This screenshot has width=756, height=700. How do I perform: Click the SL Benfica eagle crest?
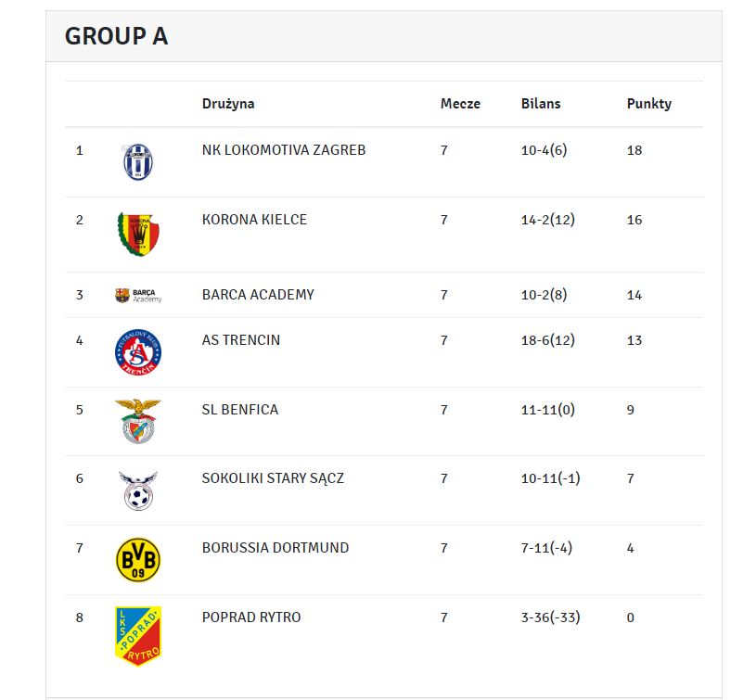(x=138, y=421)
